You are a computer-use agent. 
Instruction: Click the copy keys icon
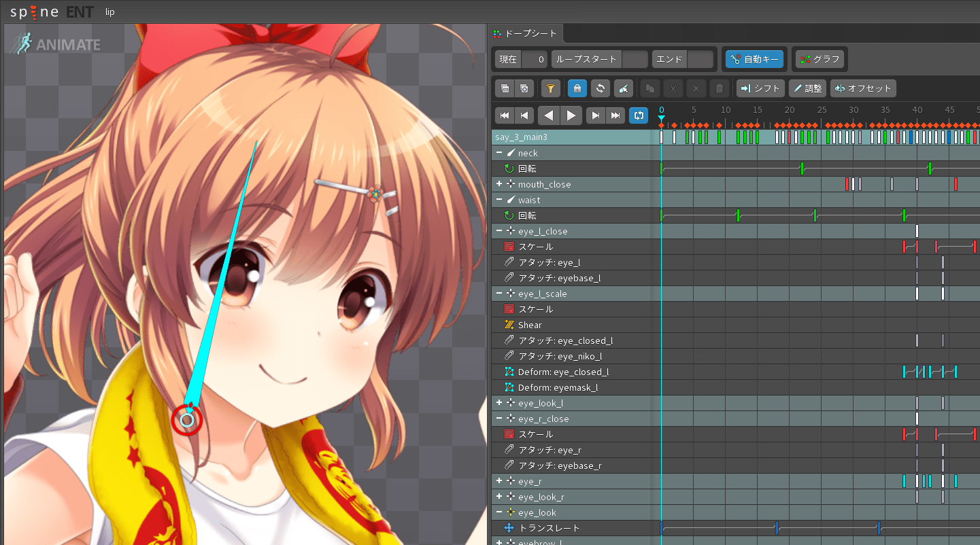[x=649, y=88]
